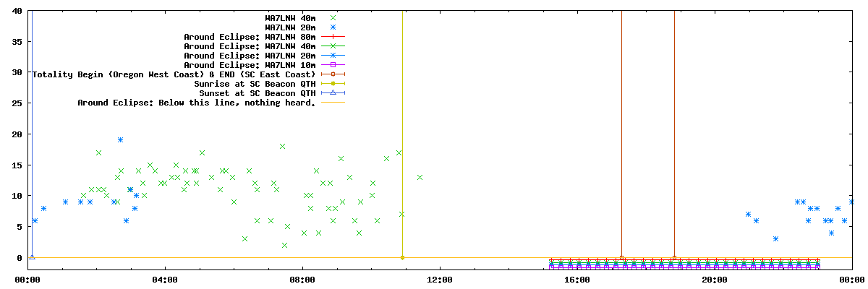
Task: Click the yellow dot line sample for Sunrise legend
Action: point(333,83)
